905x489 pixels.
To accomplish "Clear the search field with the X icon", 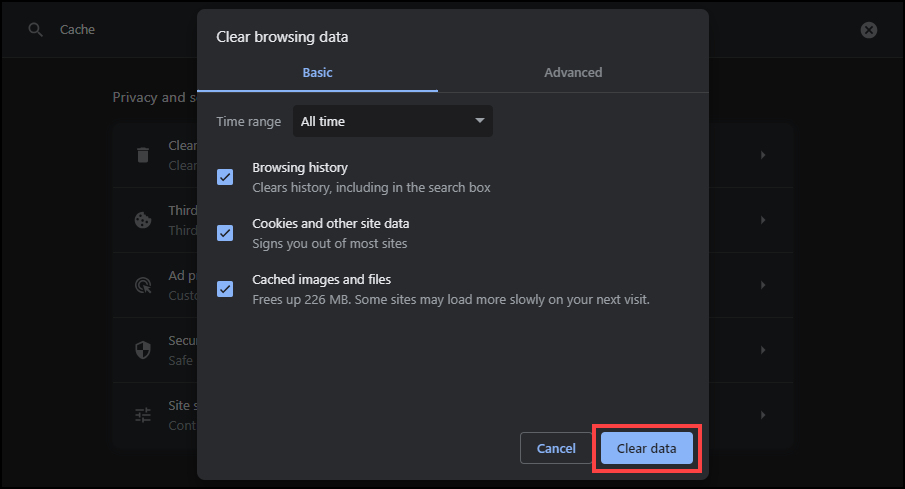I will click(869, 30).
